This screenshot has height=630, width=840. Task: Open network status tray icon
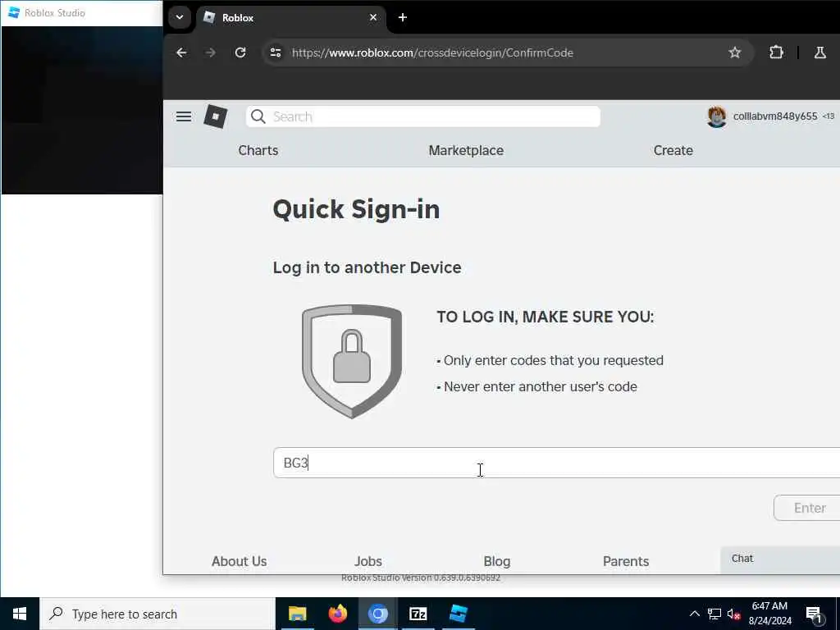[714, 614]
